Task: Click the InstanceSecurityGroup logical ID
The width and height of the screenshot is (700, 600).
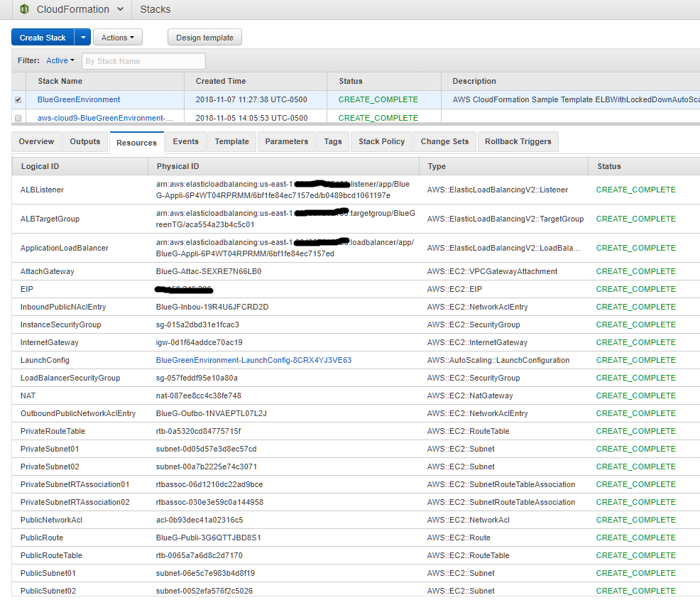Action: point(61,324)
